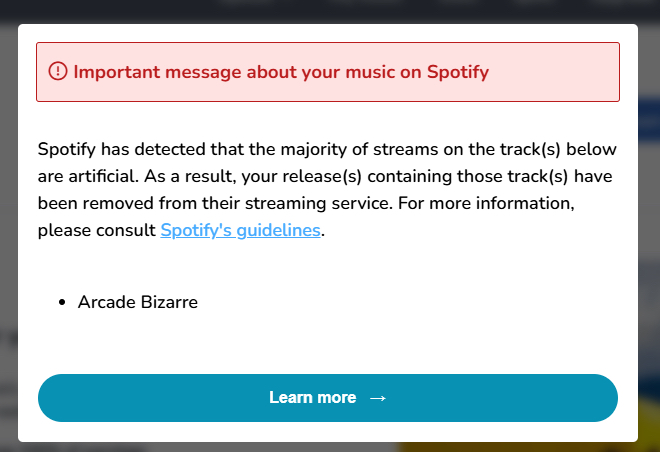This screenshot has width=660, height=452.
Task: Click the empty white space below the track list
Action: pos(330,345)
